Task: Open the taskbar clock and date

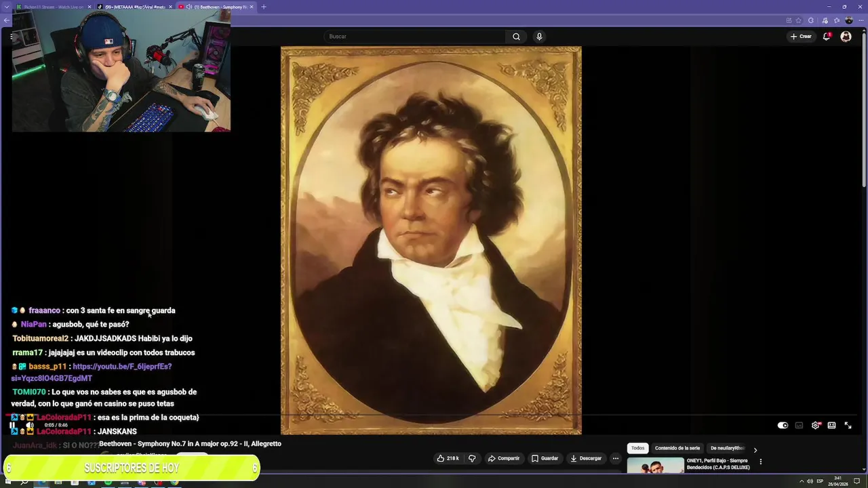Action: [838, 481]
